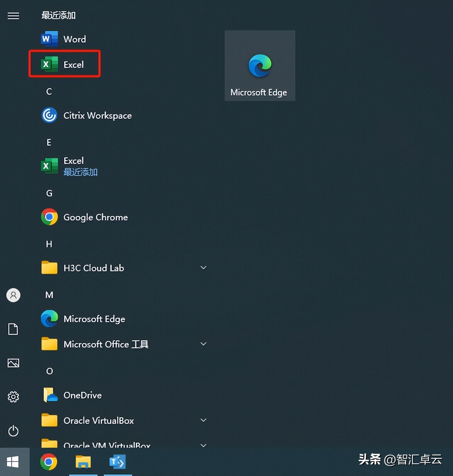Click the letter E section header
Image resolution: width=453 pixels, height=476 pixels.
[x=48, y=142]
